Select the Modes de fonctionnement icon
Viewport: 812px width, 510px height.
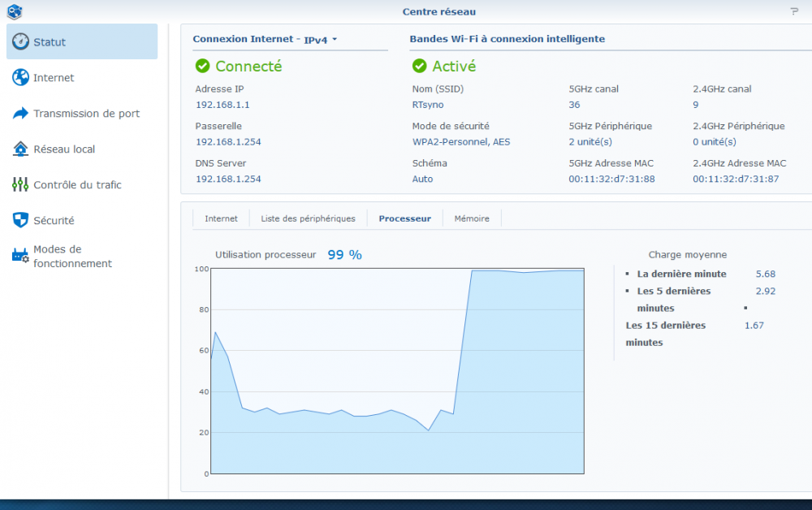click(x=20, y=256)
